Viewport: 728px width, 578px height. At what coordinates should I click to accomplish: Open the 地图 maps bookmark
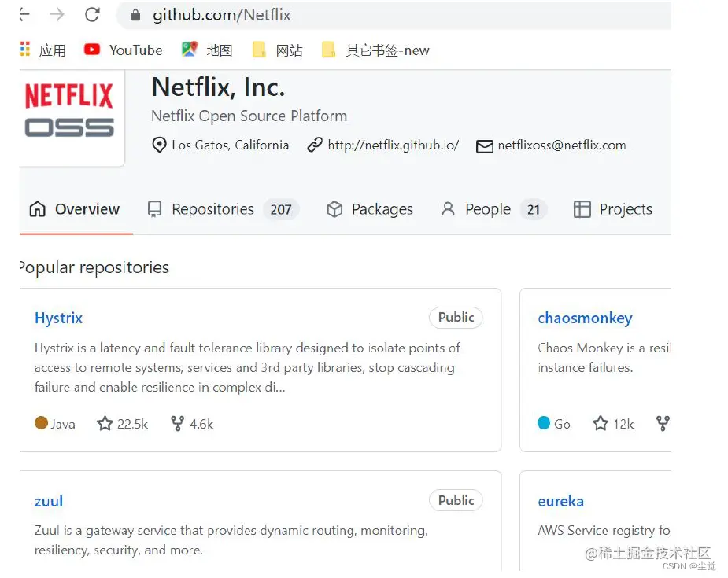207,50
